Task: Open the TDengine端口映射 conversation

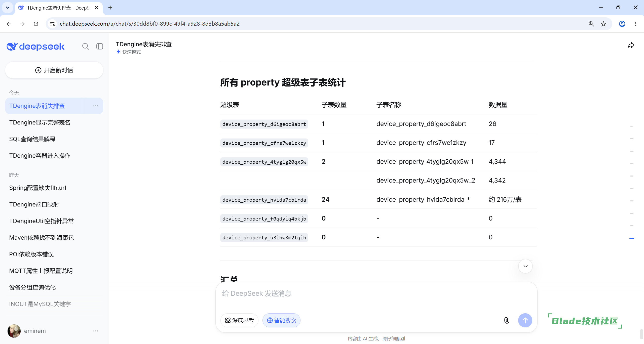Action: (54, 204)
